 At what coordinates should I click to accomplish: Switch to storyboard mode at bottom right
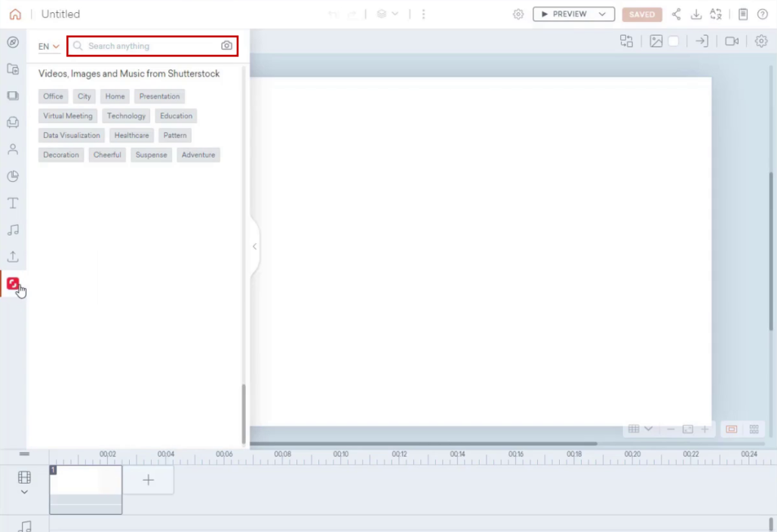(753, 429)
